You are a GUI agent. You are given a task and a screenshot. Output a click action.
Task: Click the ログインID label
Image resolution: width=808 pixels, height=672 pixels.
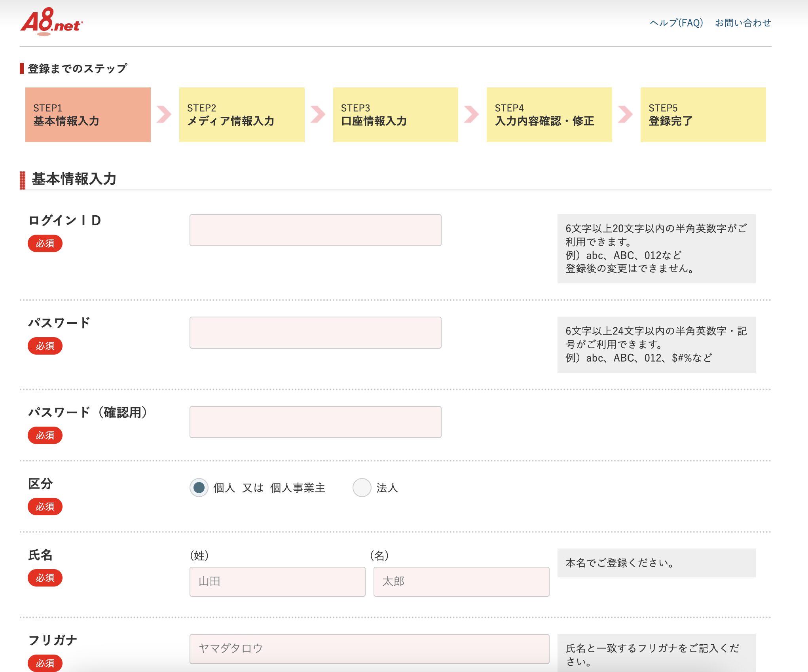(x=64, y=220)
